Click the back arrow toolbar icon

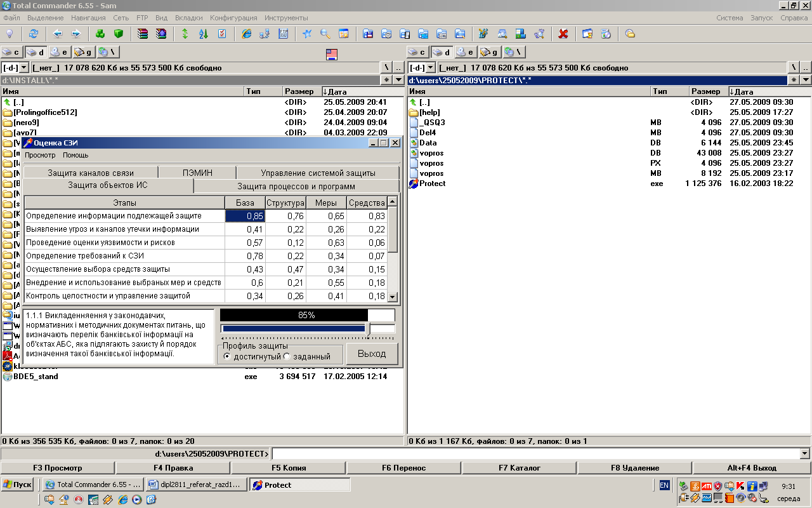point(58,34)
